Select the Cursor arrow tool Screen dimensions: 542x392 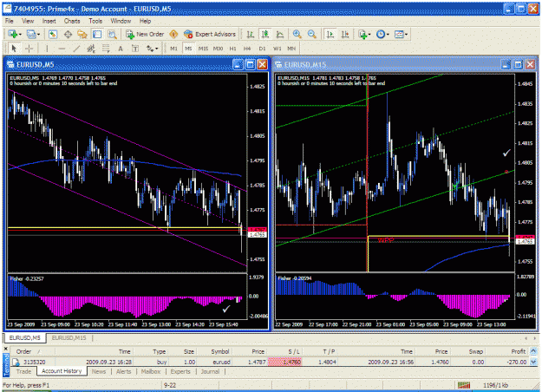click(14, 49)
